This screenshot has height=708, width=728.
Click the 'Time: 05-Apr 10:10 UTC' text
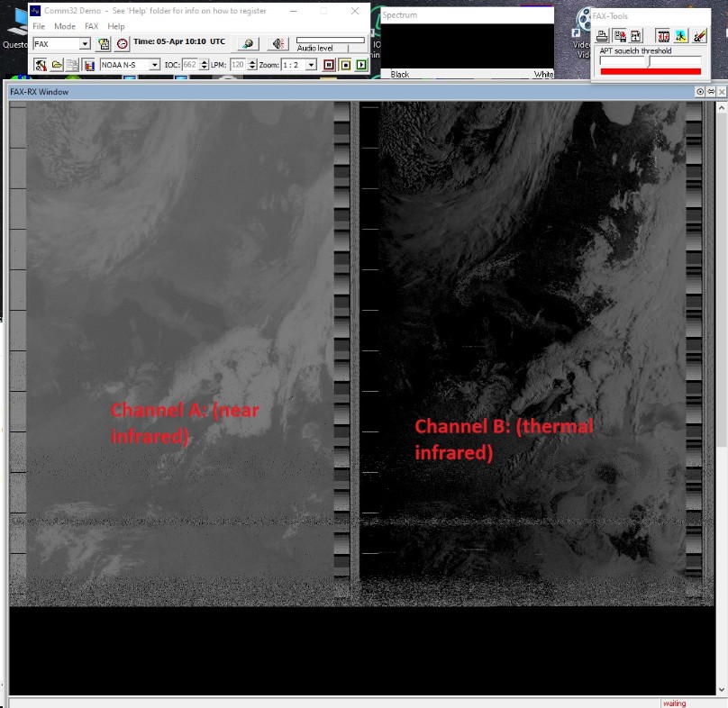[x=179, y=41]
